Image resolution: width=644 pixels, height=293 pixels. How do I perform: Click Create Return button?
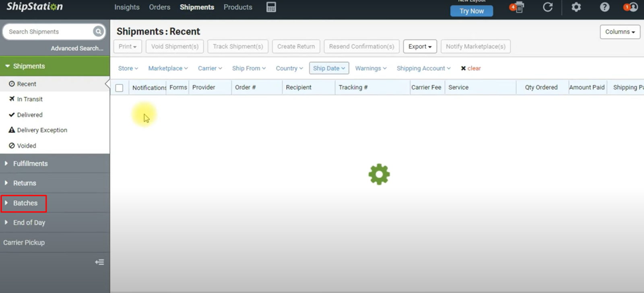296,47
